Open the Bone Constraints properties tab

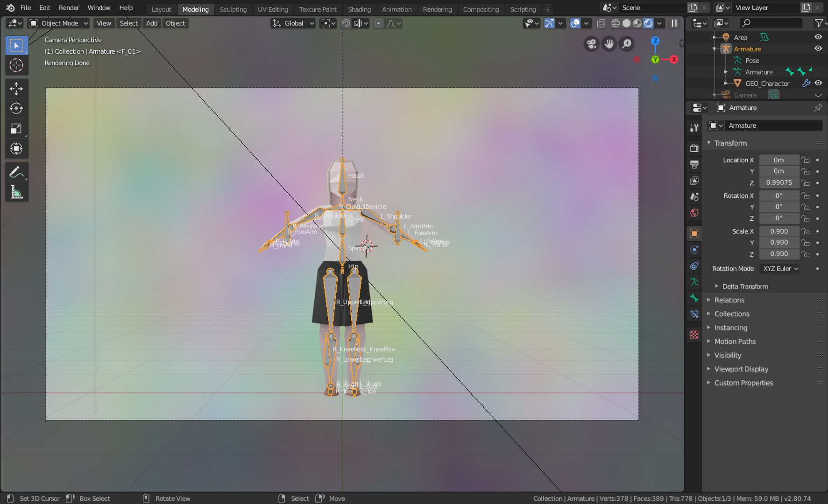click(694, 314)
